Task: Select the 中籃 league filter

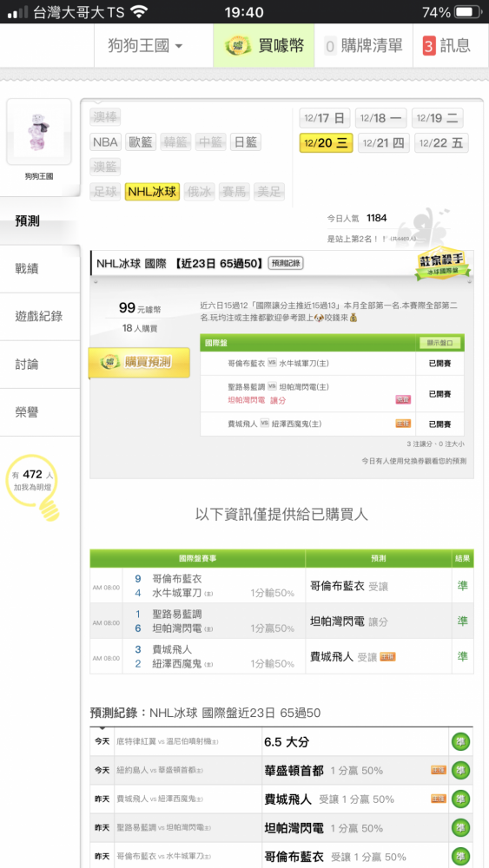Action: tap(210, 142)
